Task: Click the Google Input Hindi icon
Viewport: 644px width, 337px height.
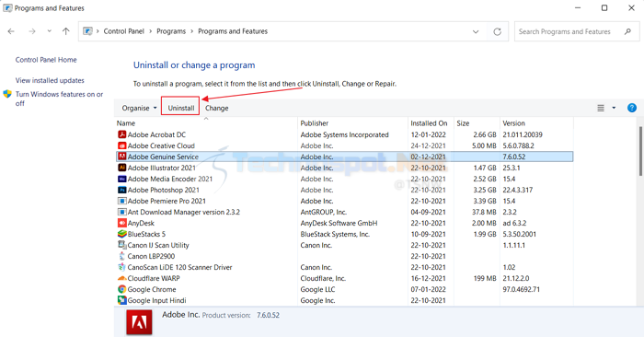Action: (121, 300)
